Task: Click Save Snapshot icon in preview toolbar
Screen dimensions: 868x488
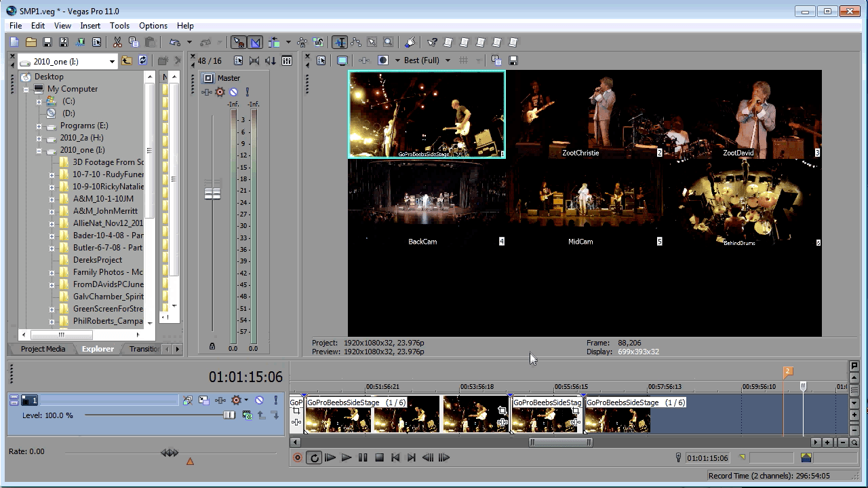Action: 513,60
